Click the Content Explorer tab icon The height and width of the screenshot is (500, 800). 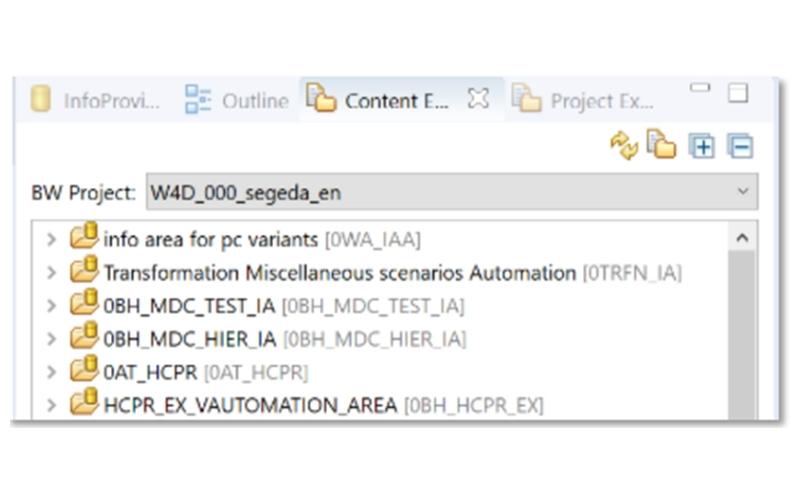point(321,97)
